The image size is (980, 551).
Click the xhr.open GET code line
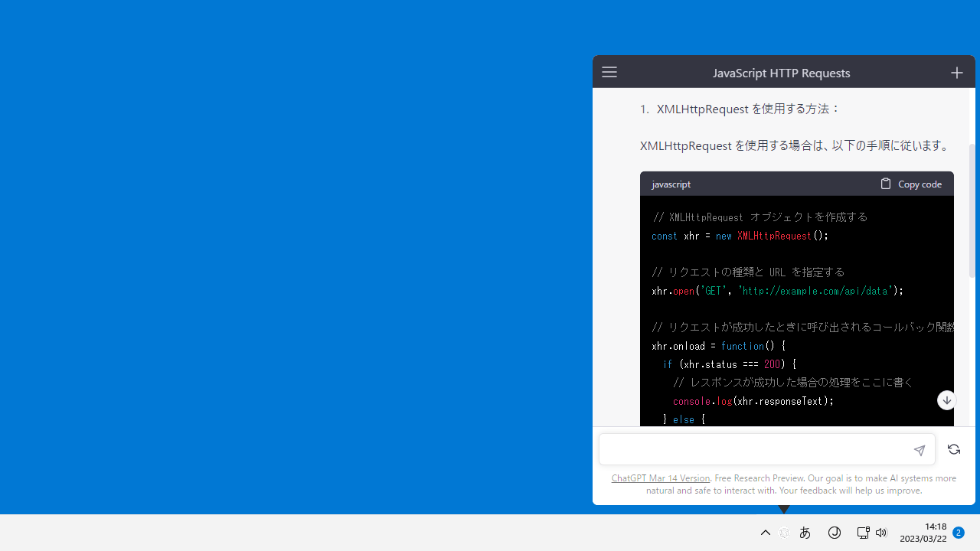tap(777, 291)
